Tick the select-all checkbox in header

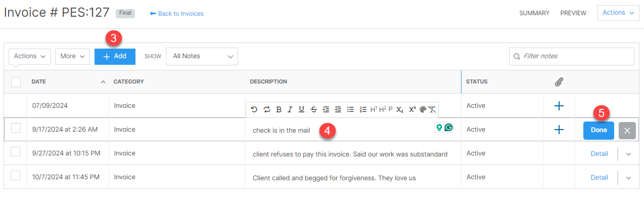(x=16, y=82)
